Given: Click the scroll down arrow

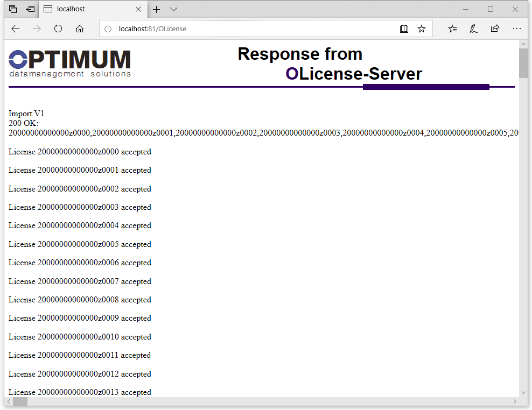Looking at the screenshot, I should [523, 393].
